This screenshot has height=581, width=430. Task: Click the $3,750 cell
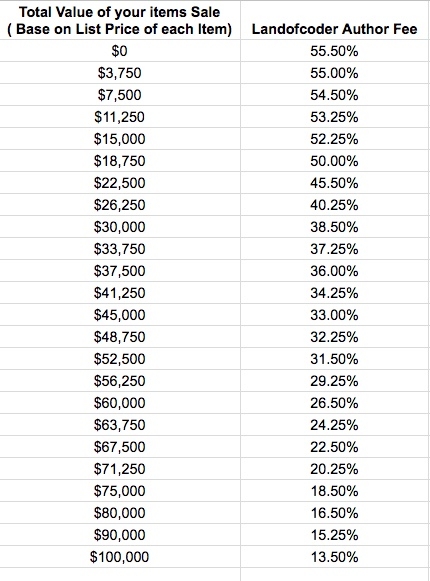(120, 73)
